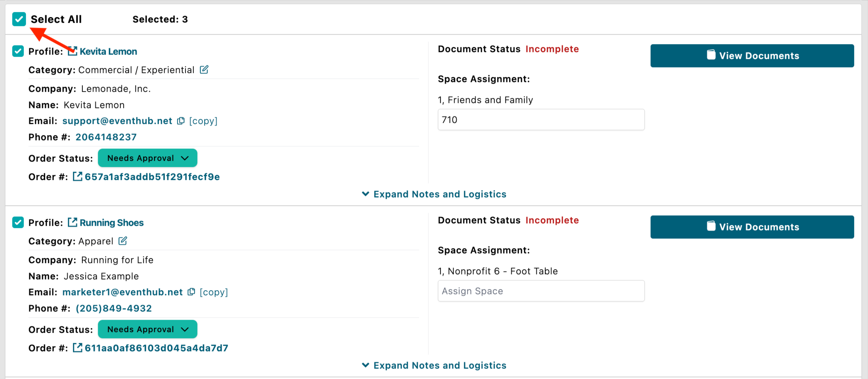Click edit icon next to Commercial / Experiential category
This screenshot has width=868, height=379.
(x=204, y=69)
